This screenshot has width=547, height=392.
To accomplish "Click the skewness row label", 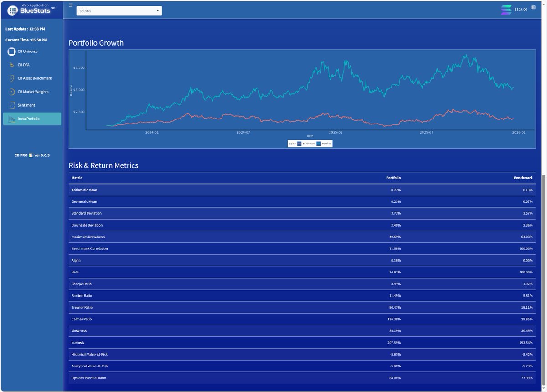I will pyautogui.click(x=79, y=331).
